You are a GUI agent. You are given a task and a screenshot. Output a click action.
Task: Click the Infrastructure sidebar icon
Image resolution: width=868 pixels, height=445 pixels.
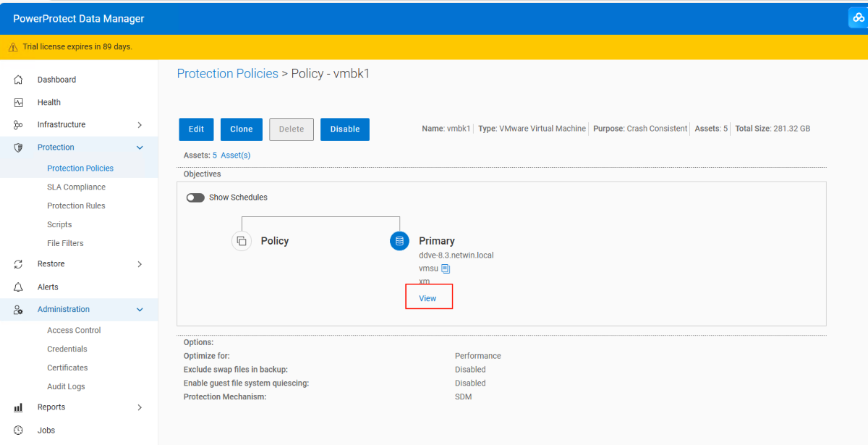click(19, 125)
